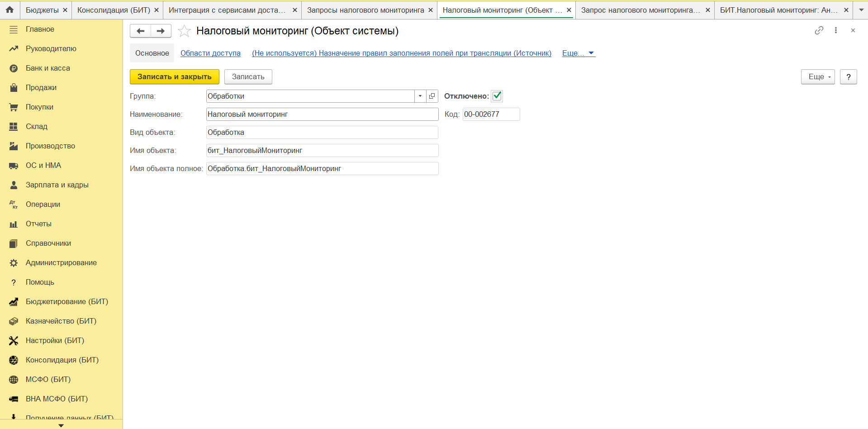Switch to Консолидация (БИТ) tab
868x429 pixels.
pos(114,10)
